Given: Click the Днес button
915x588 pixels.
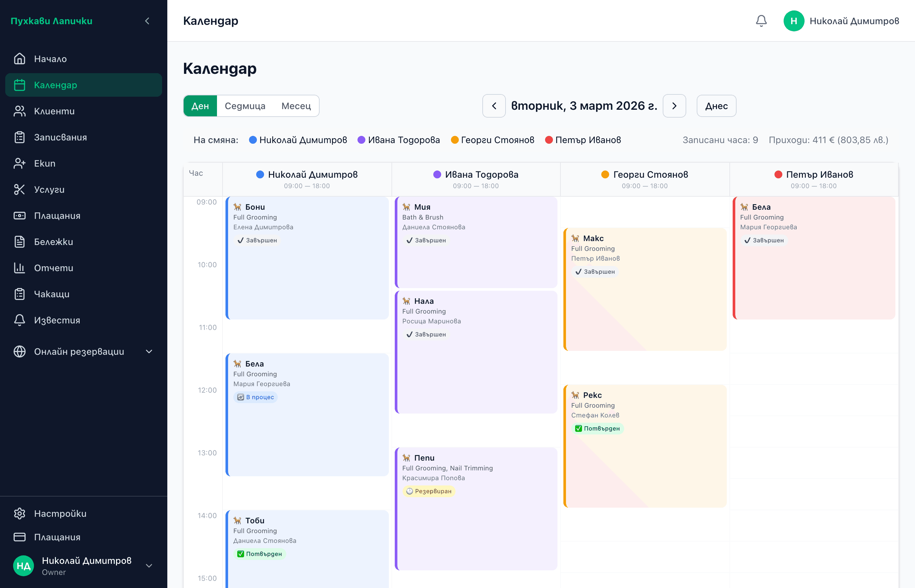Looking at the screenshot, I should tap(716, 106).
